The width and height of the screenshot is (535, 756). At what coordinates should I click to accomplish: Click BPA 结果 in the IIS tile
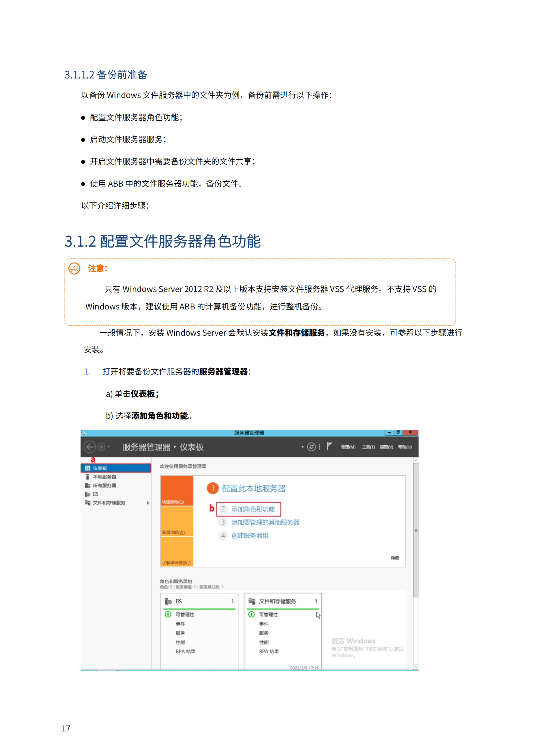[x=185, y=651]
